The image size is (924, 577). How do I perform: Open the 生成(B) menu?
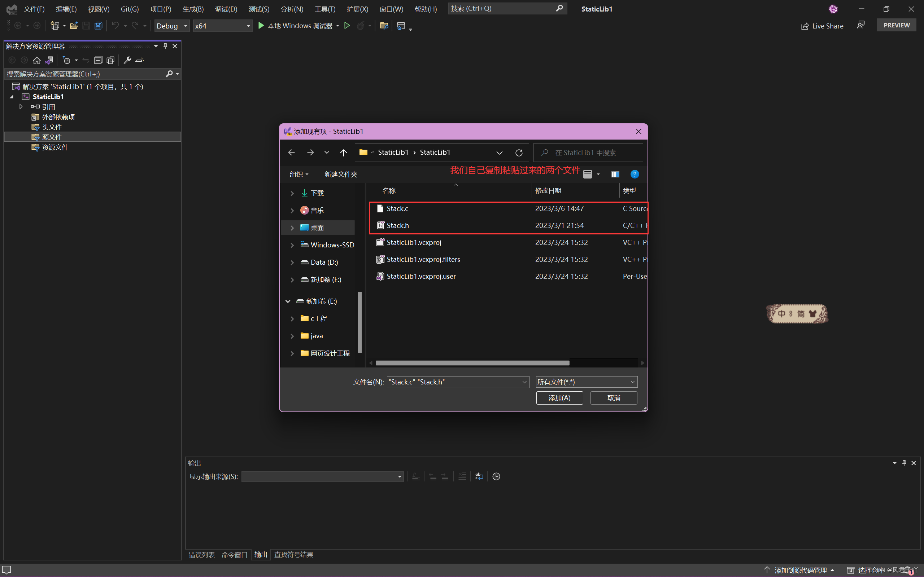click(x=193, y=9)
